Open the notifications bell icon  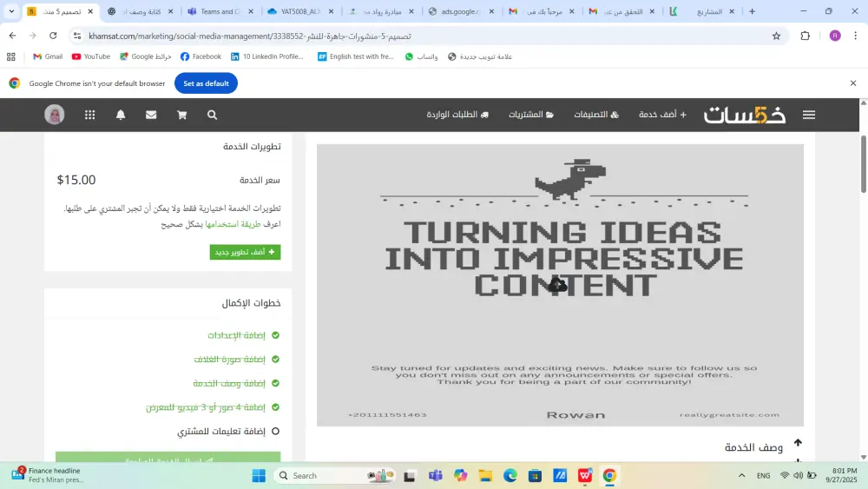[x=121, y=115]
